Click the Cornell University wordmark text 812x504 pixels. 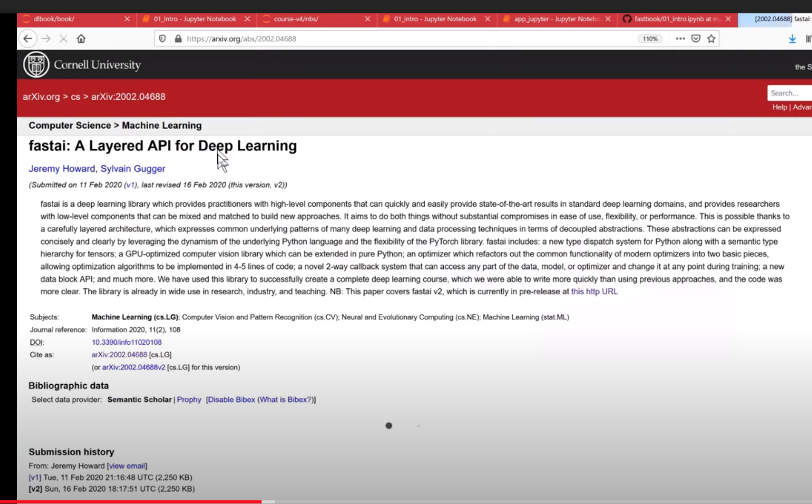point(97,65)
